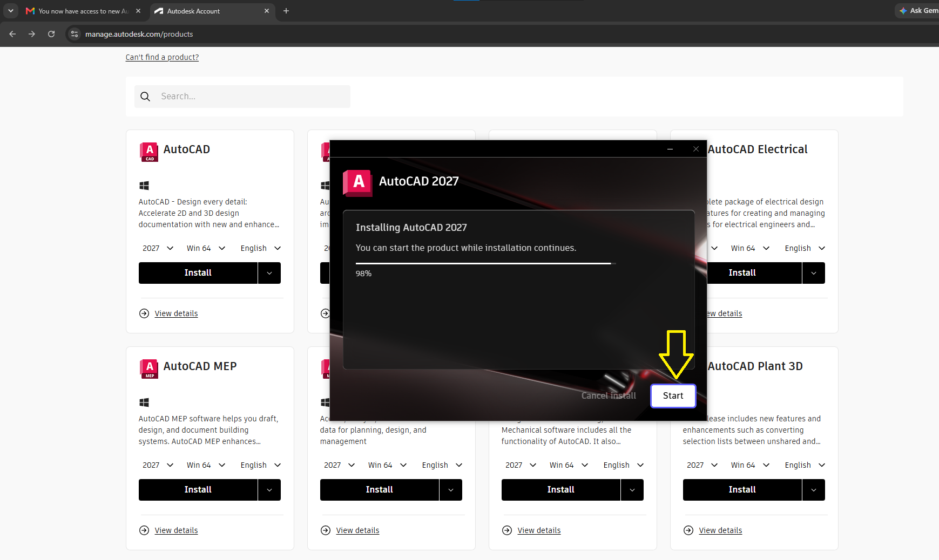Expand AutoCAD Plant 3D install options arrow

pyautogui.click(x=814, y=490)
